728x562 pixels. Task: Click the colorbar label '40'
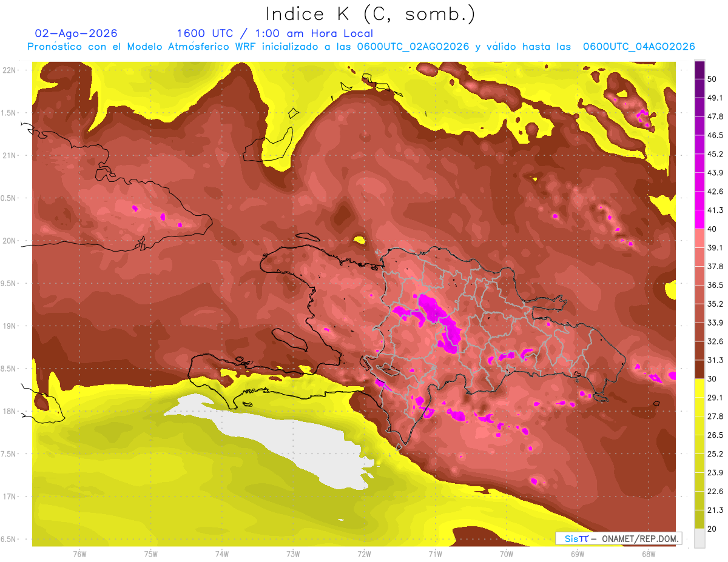(713, 229)
